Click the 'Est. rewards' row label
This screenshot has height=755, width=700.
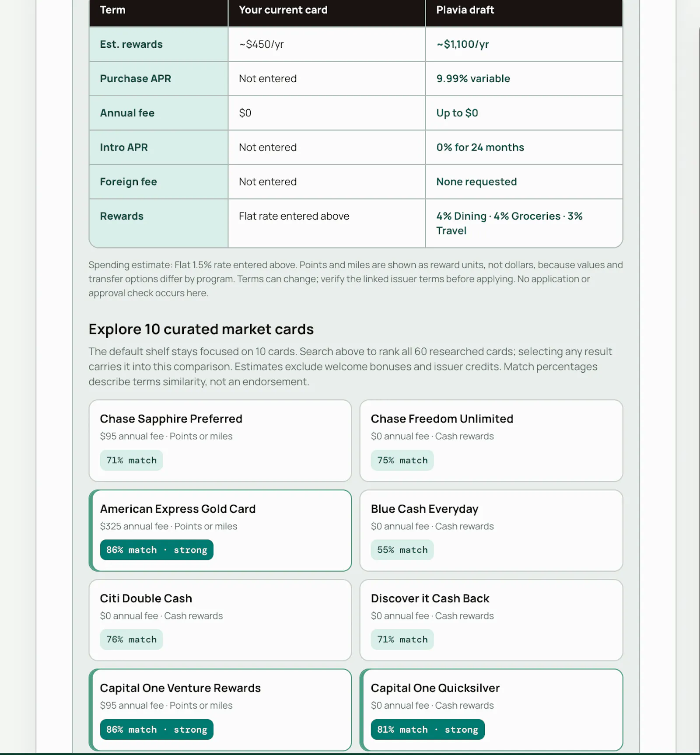click(158, 44)
